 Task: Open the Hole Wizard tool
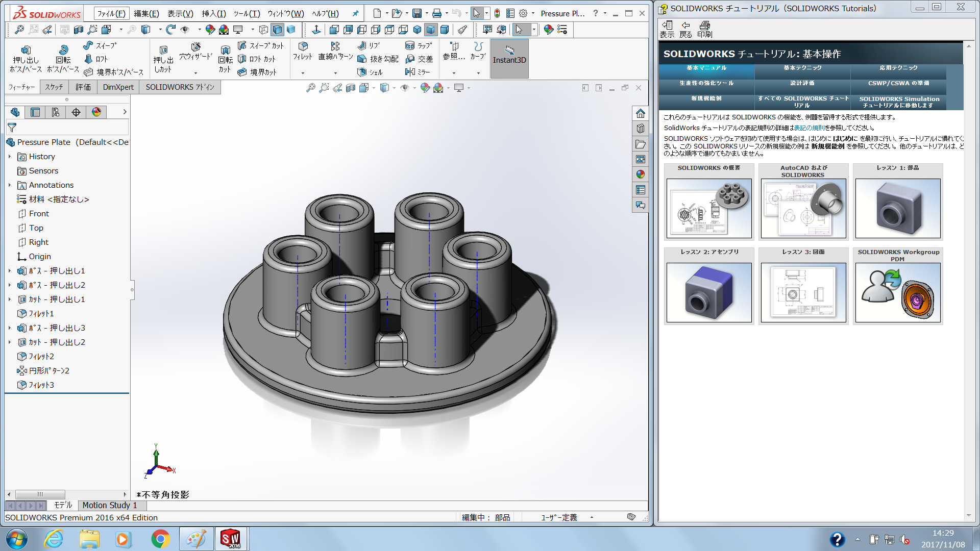195,52
